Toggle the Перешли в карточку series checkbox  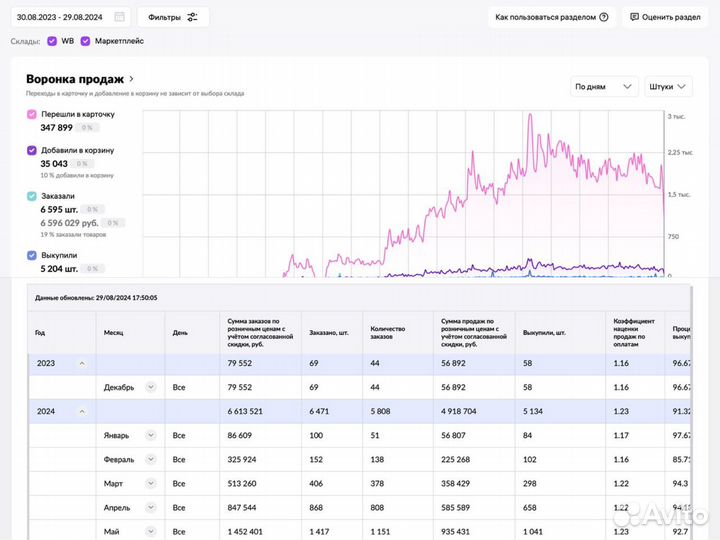pyautogui.click(x=32, y=114)
